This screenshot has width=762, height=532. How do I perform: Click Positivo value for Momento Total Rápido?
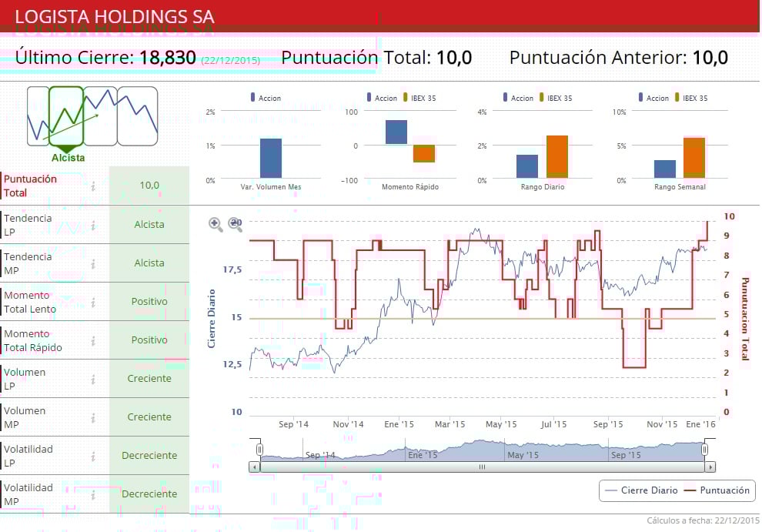click(x=149, y=340)
